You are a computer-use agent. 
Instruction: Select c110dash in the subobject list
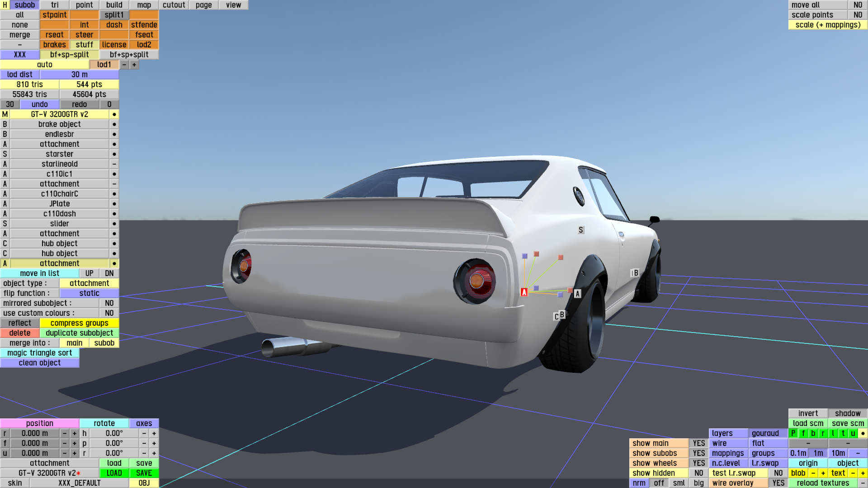(59, 214)
